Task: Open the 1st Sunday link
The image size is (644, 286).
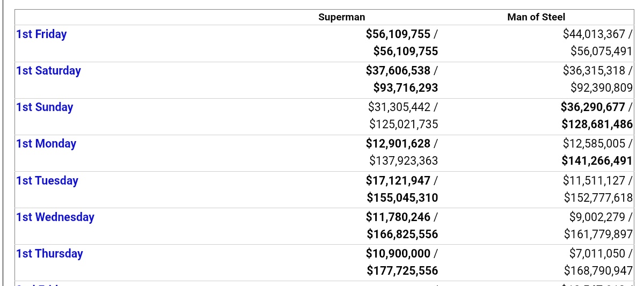Action: (x=45, y=107)
